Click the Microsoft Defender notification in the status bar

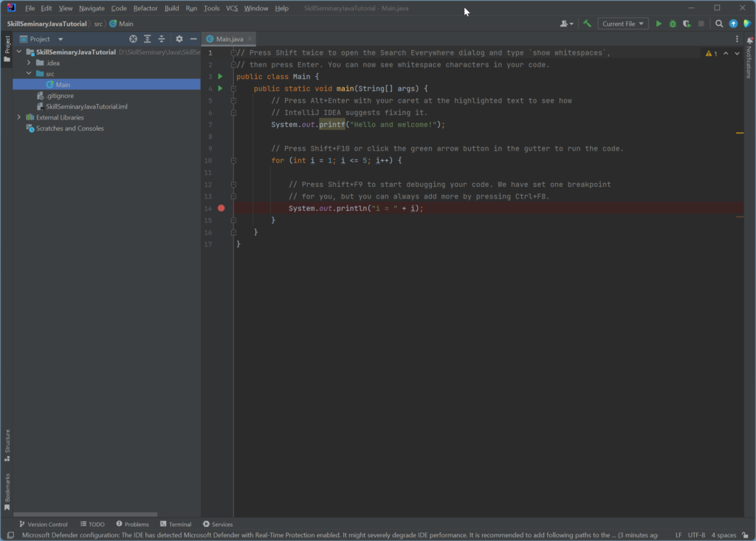[x=340, y=535]
